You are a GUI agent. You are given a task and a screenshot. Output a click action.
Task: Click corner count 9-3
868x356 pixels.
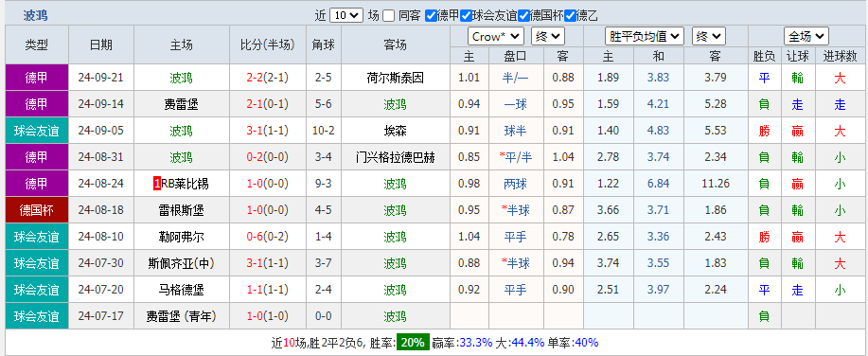pos(324,184)
